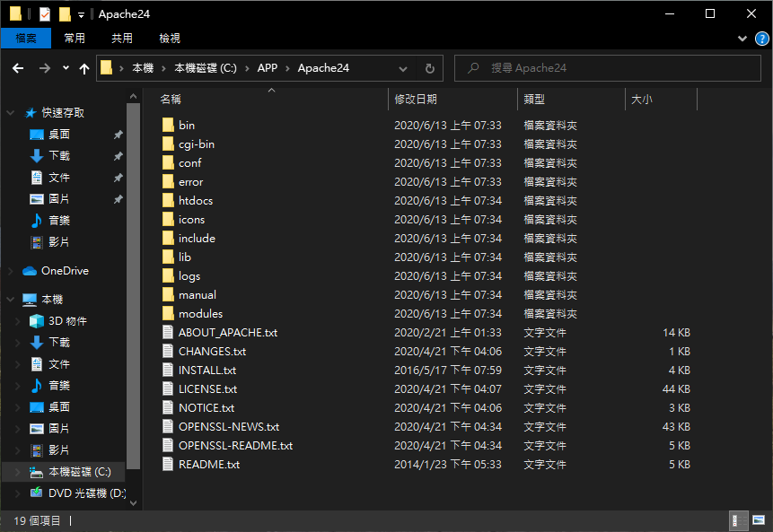Expand the ribbon with the chevron
The height and width of the screenshot is (532, 773).
pos(742,39)
